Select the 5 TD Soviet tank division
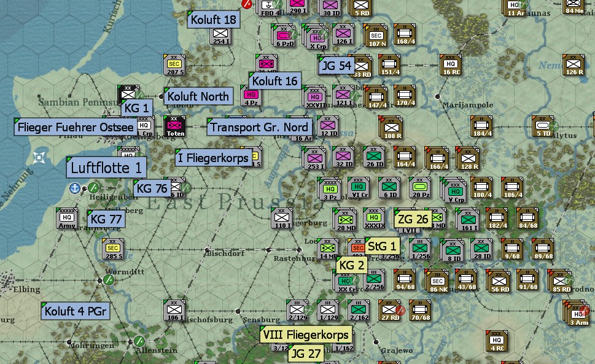Viewport: 595px width, 364px height. (543, 126)
